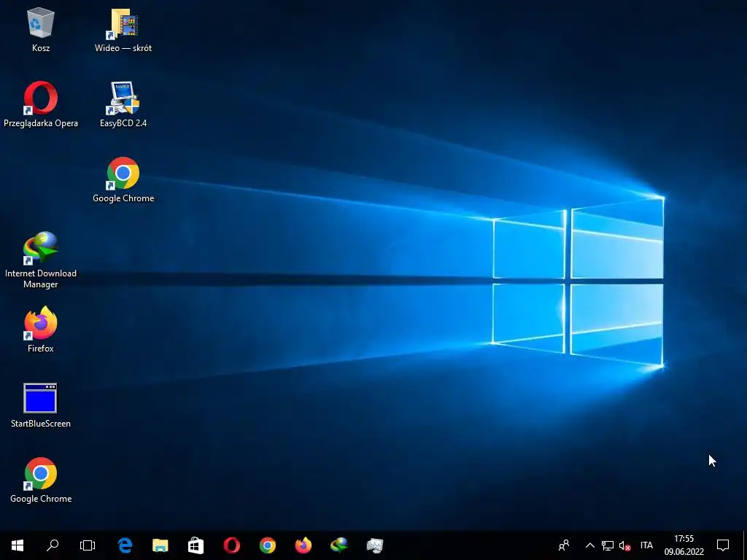
Task: Open Microsoft Store from the taskbar
Action: point(196,545)
